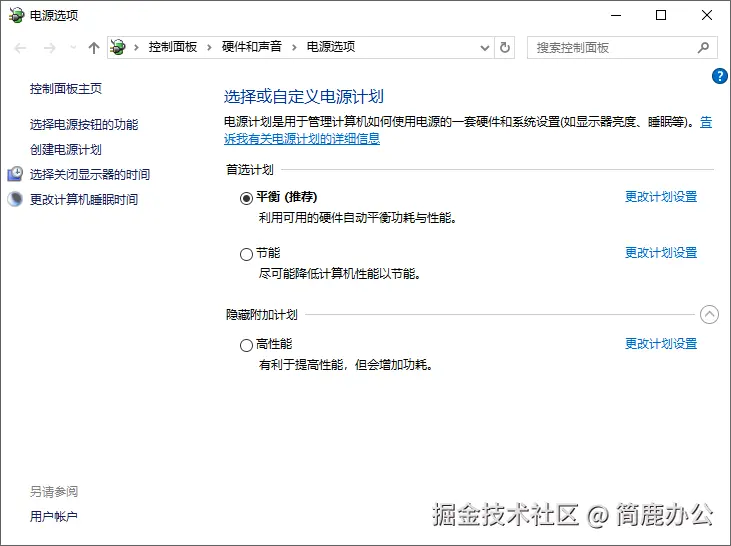Open help with the question mark icon
The image size is (731, 546).
click(x=720, y=76)
